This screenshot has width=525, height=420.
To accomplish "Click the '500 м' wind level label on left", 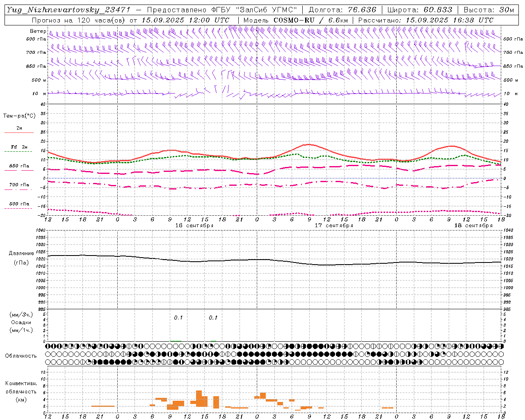I will [x=39, y=80].
